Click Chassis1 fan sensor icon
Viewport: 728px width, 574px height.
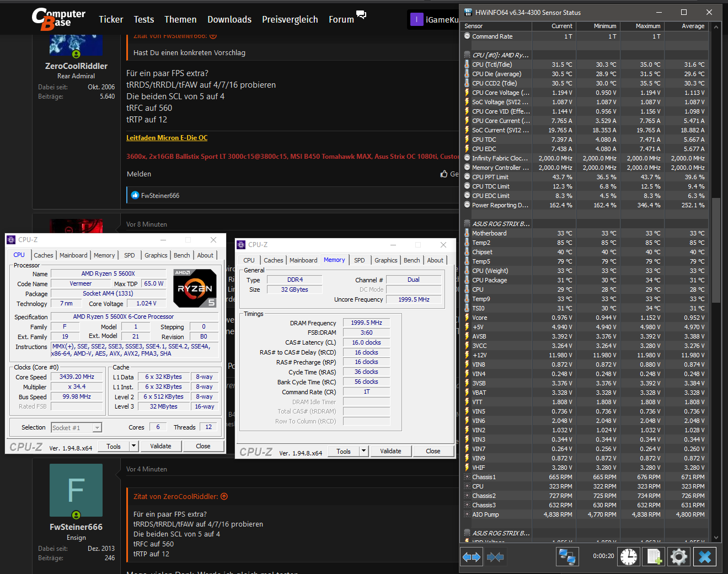467,477
